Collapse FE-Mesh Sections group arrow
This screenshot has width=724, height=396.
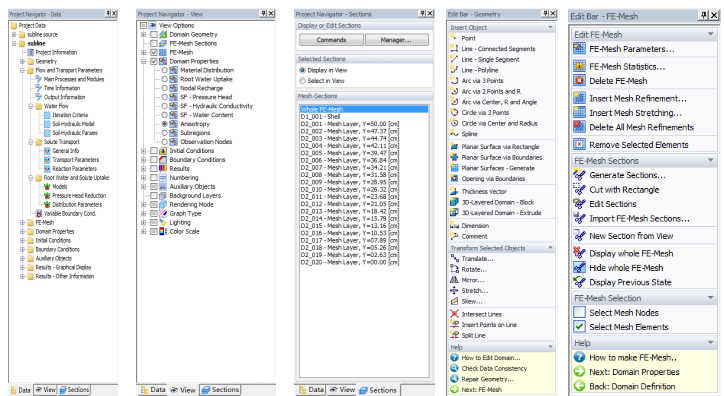710,160
